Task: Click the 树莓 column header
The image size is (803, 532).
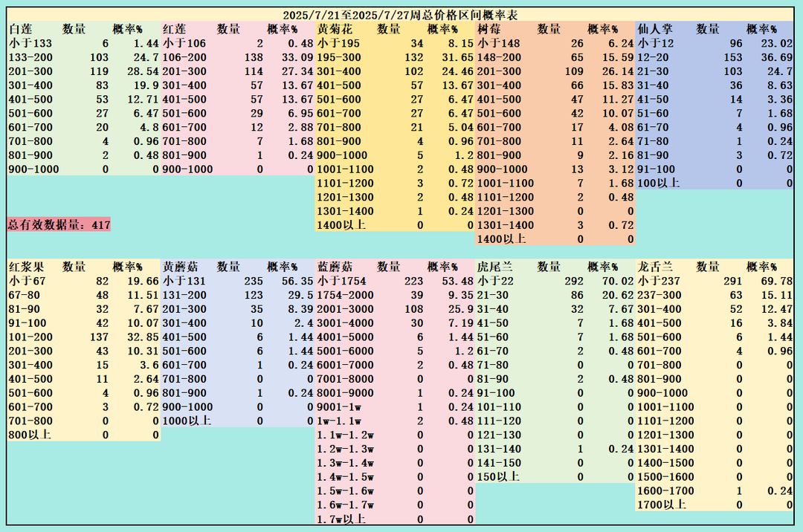Action: [x=489, y=29]
